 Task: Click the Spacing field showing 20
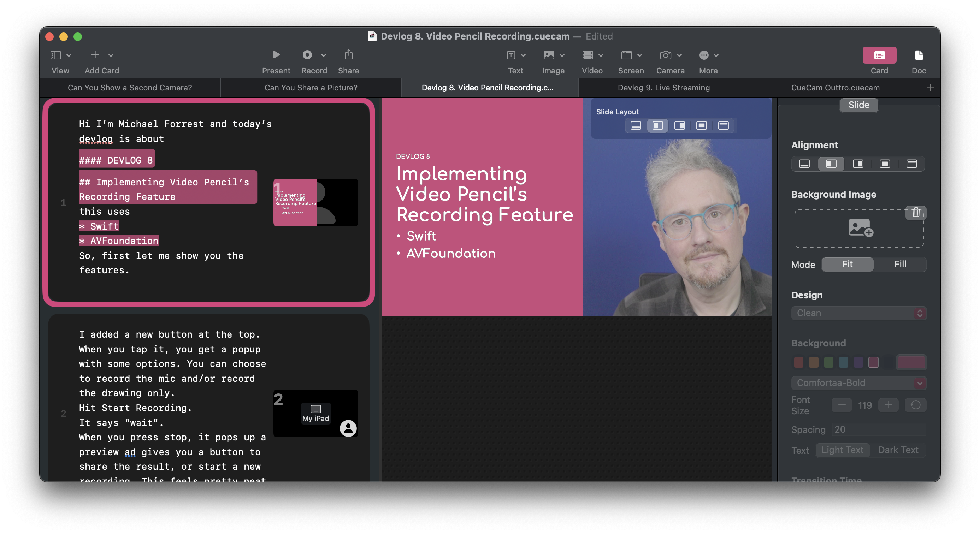[879, 429]
